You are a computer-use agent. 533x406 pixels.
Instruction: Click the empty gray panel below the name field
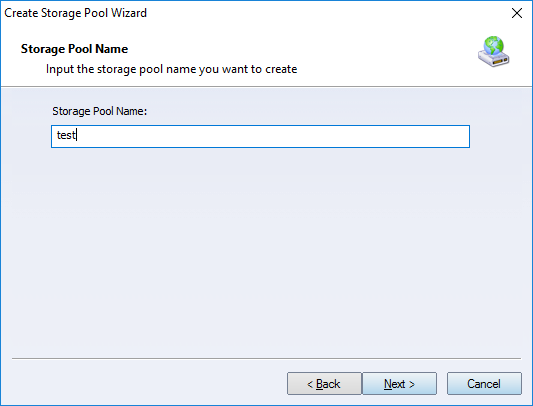pyautogui.click(x=266, y=252)
